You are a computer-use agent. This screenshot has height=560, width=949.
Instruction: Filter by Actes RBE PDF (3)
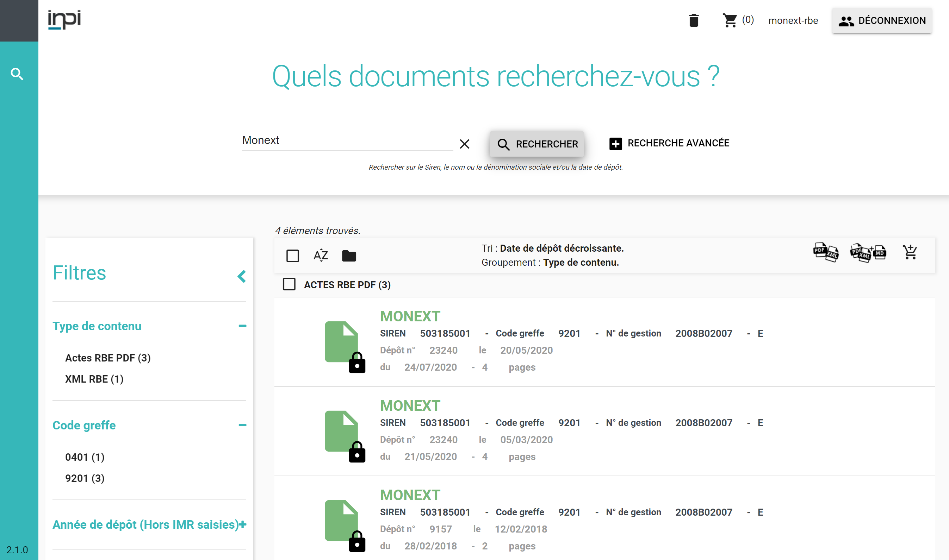(x=108, y=358)
